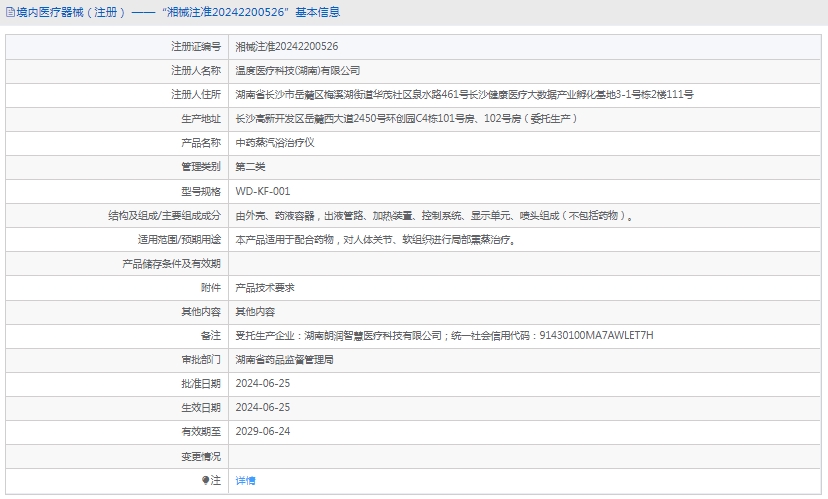Screen dimensions: 828x499
Task: Click approving department 湖南省药品监督管理局
Action: 284,359
